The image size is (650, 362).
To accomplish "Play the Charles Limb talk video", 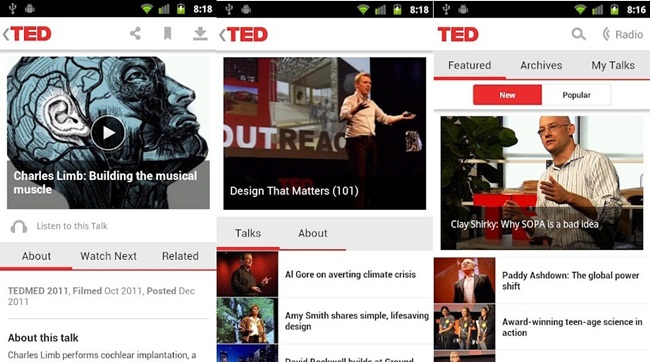I will click(108, 133).
